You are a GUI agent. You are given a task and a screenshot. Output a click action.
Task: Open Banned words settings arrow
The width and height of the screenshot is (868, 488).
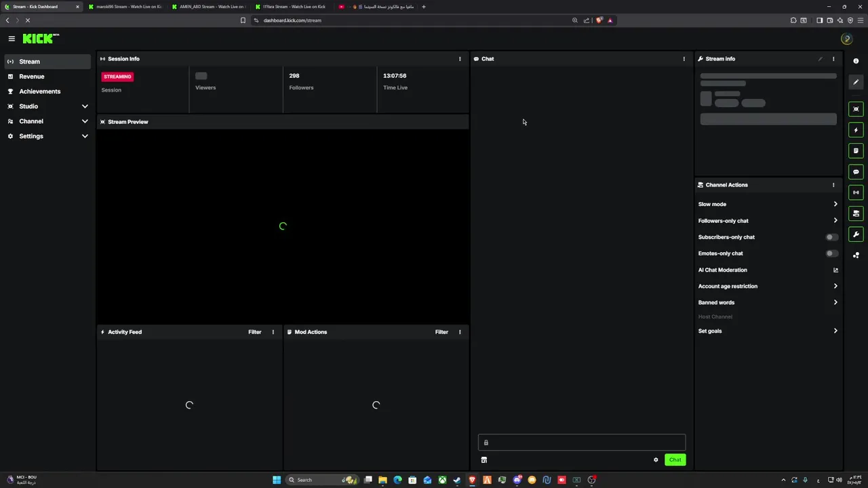coord(835,302)
